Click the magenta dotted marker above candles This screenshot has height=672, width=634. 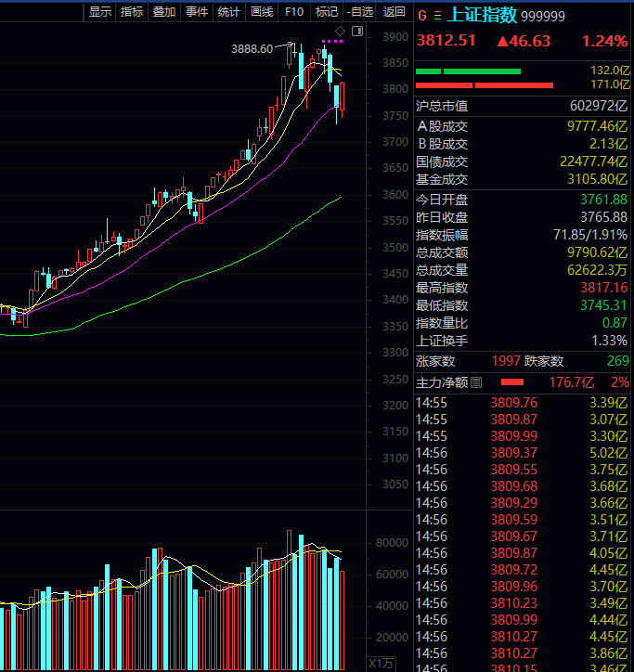pyautogui.click(x=332, y=42)
